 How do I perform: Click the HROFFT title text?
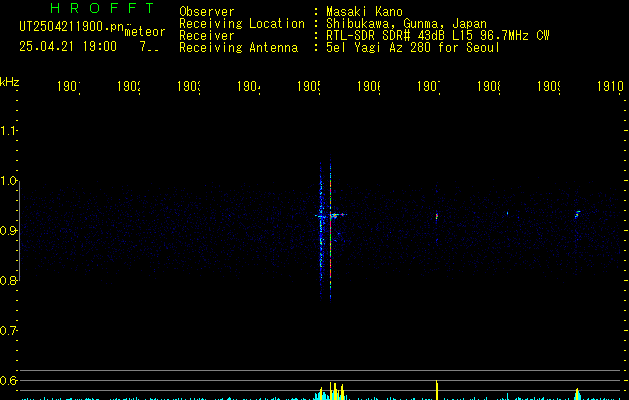(x=103, y=8)
